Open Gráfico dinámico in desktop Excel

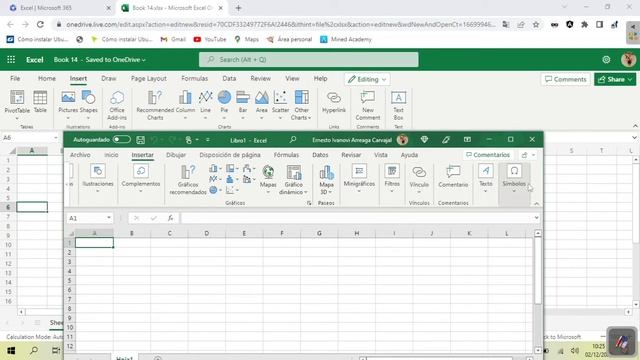click(293, 180)
